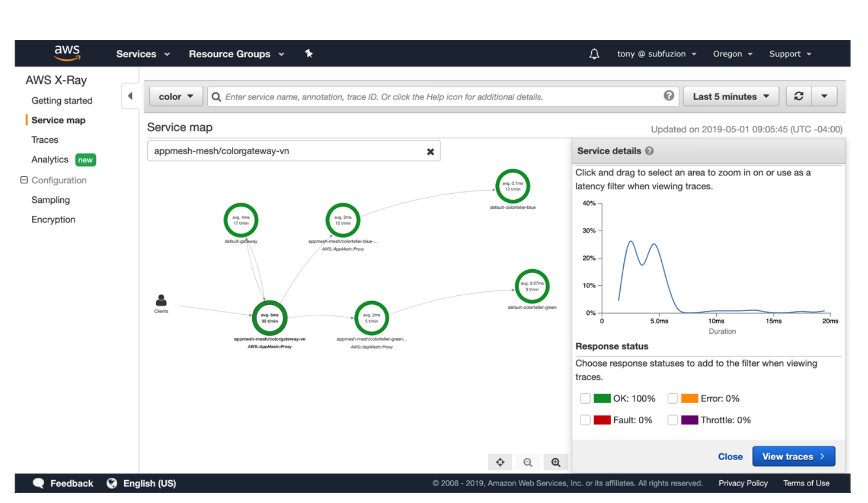Image resolution: width=868 pixels, height=503 pixels.
Task: Refresh the service map
Action: point(799,96)
